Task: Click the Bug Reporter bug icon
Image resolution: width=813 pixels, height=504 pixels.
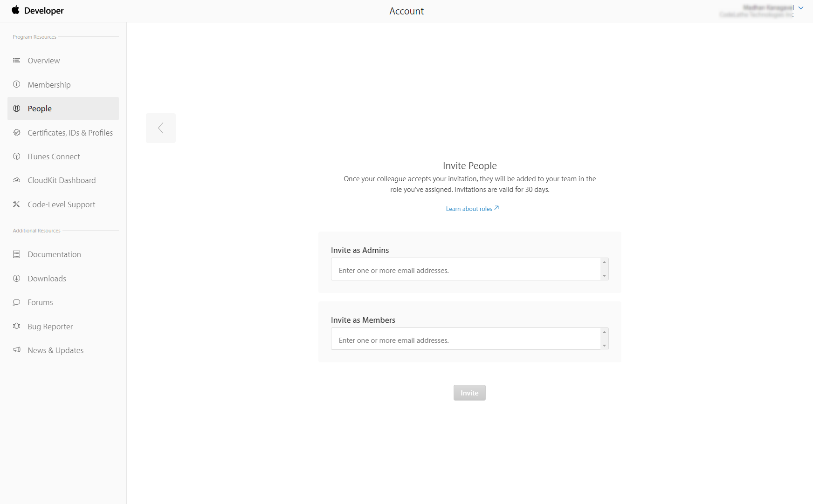Action: click(16, 326)
